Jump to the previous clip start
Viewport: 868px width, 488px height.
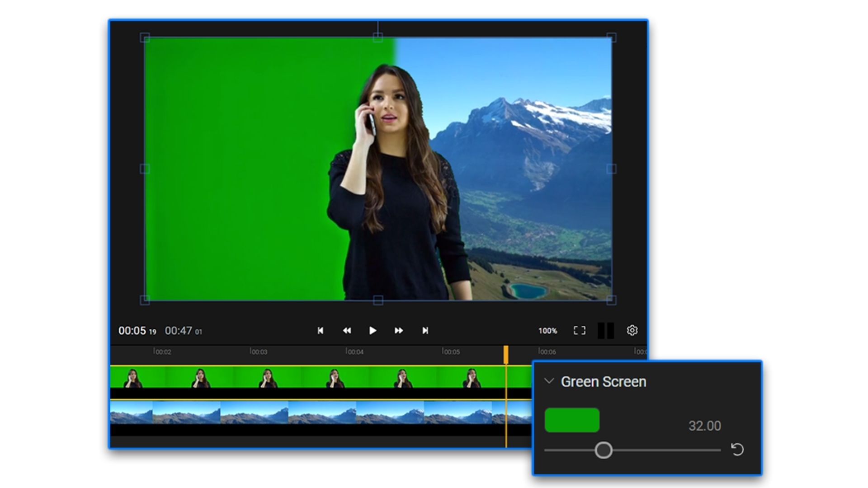[x=320, y=331]
